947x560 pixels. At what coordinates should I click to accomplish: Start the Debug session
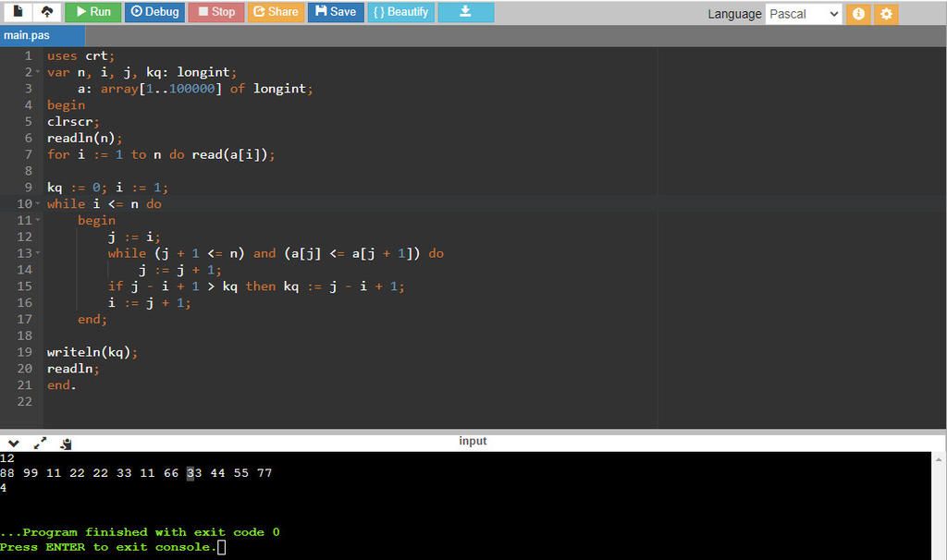tap(154, 12)
